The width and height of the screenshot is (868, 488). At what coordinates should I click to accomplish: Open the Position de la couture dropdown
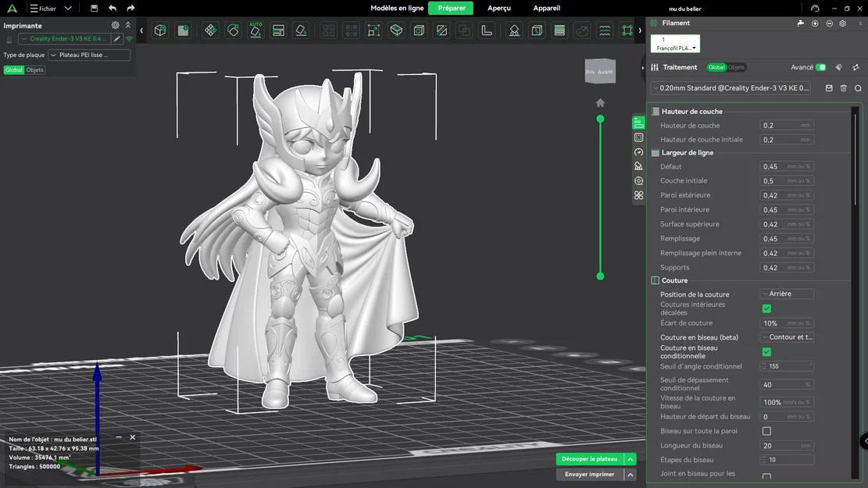[x=787, y=294]
